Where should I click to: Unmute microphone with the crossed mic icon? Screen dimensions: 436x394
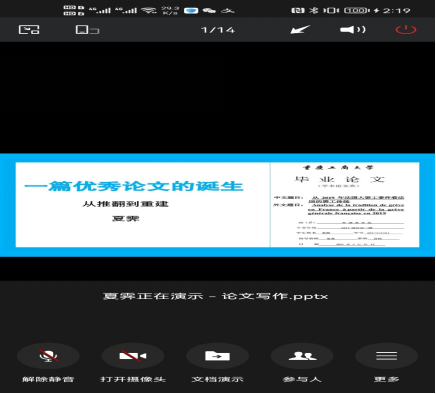48,356
